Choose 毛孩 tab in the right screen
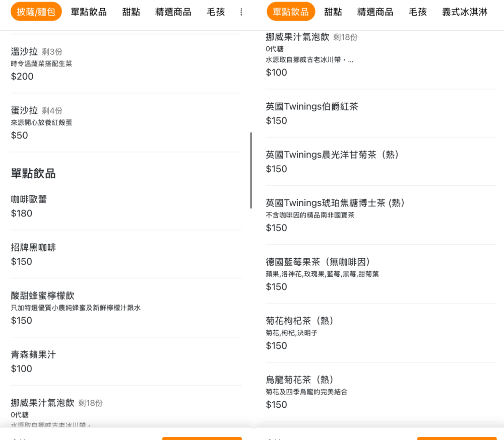 (417, 12)
